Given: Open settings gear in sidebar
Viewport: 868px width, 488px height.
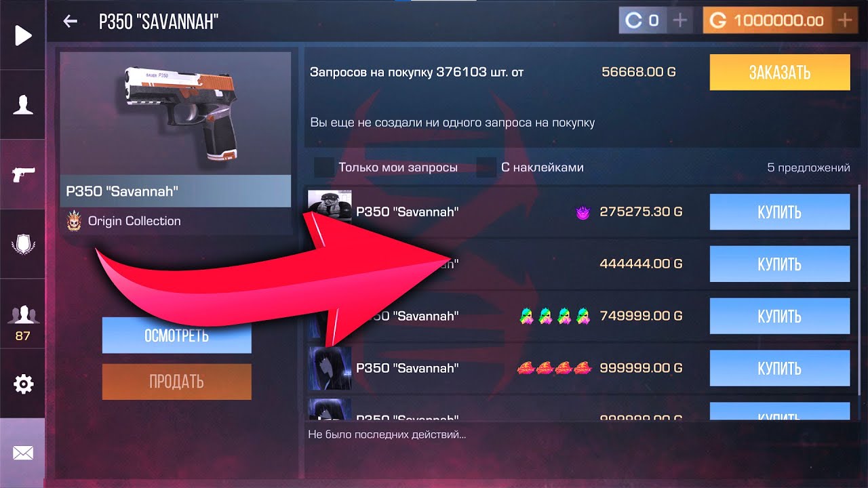Looking at the screenshot, I should pyautogui.click(x=23, y=384).
